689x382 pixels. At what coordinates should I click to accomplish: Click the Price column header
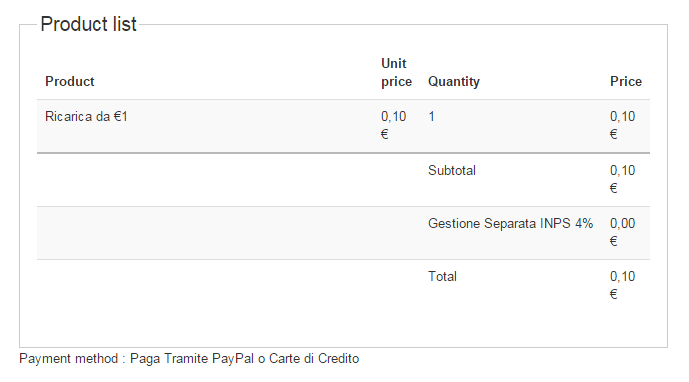tap(626, 81)
